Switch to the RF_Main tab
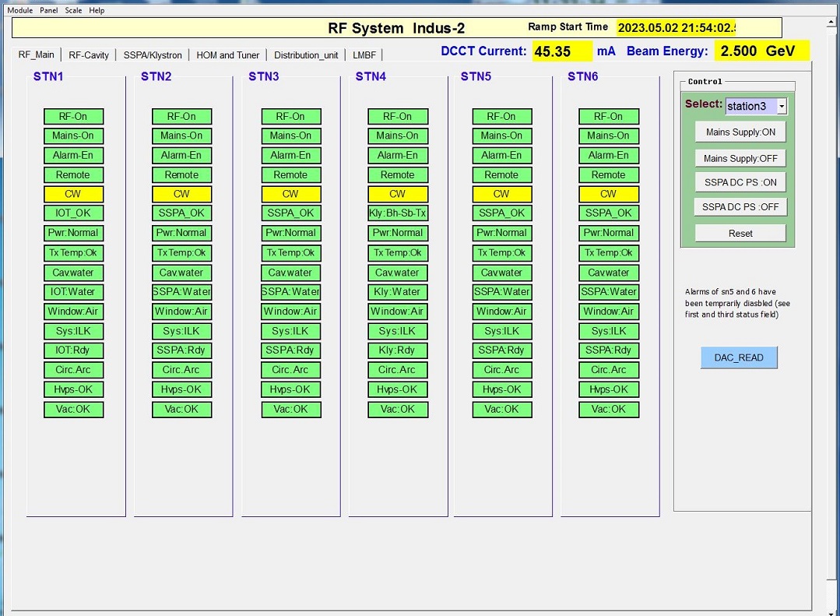The image size is (840, 616). [x=36, y=55]
